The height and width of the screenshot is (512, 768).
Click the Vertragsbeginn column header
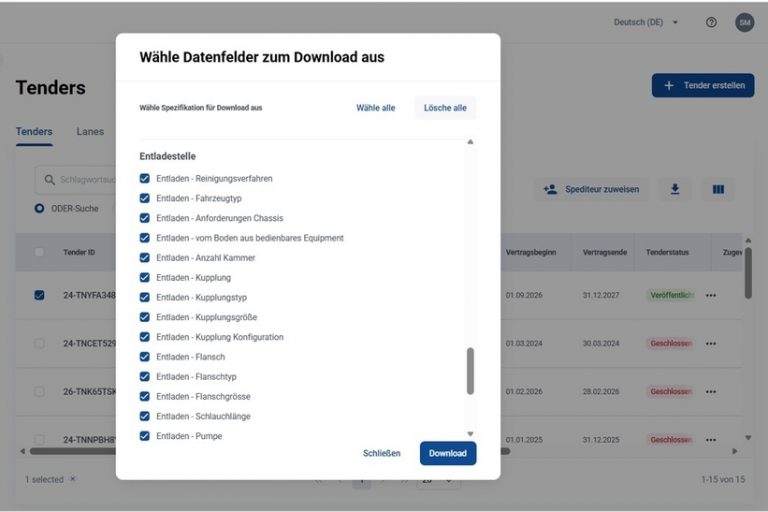531,252
